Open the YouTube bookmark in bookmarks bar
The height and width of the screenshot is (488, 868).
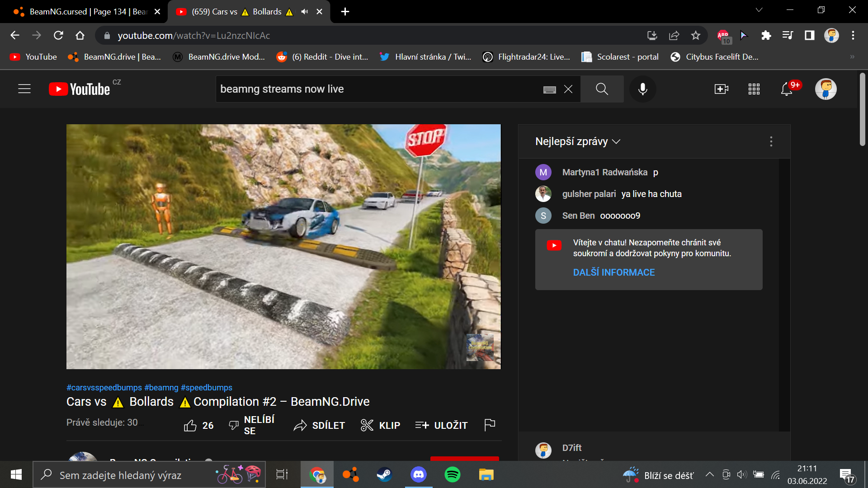coord(34,57)
